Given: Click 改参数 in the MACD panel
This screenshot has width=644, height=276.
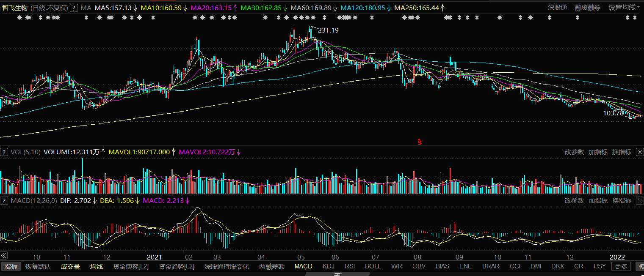Looking at the screenshot, I should tap(574, 200).
